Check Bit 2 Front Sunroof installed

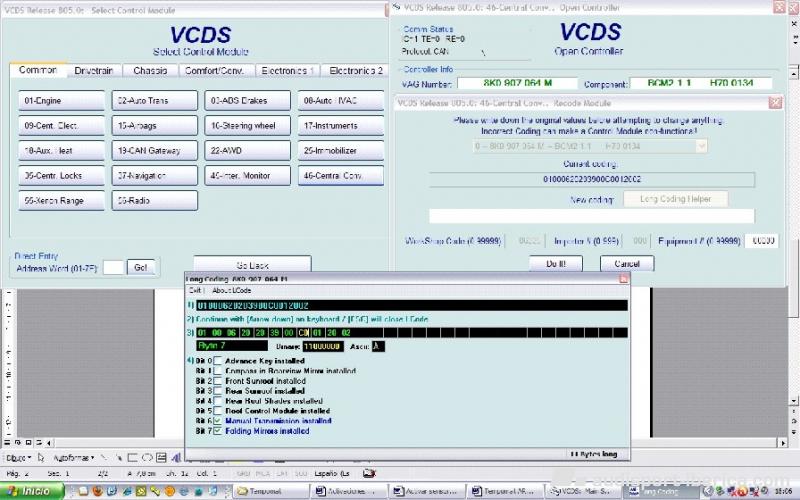click(219, 381)
